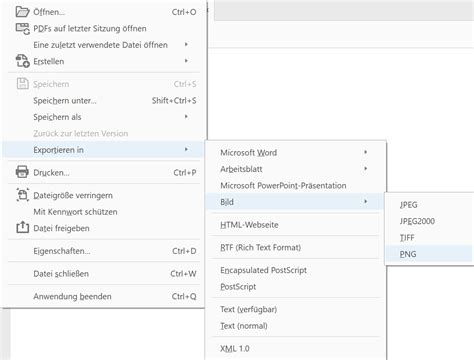474x360 pixels.
Task: Open the Speichern als entry
Action: 104,117
